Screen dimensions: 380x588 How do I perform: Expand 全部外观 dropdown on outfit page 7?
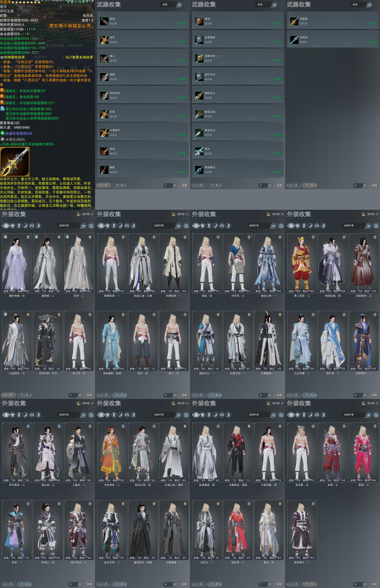(x=262, y=415)
